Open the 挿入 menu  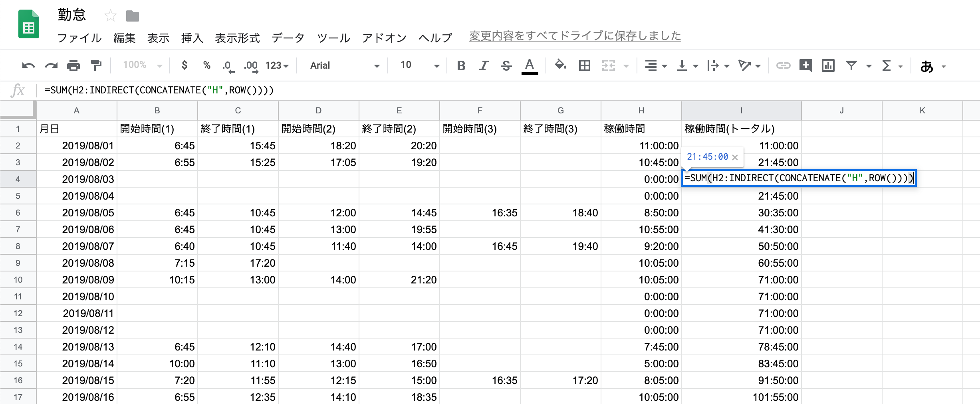coord(192,38)
